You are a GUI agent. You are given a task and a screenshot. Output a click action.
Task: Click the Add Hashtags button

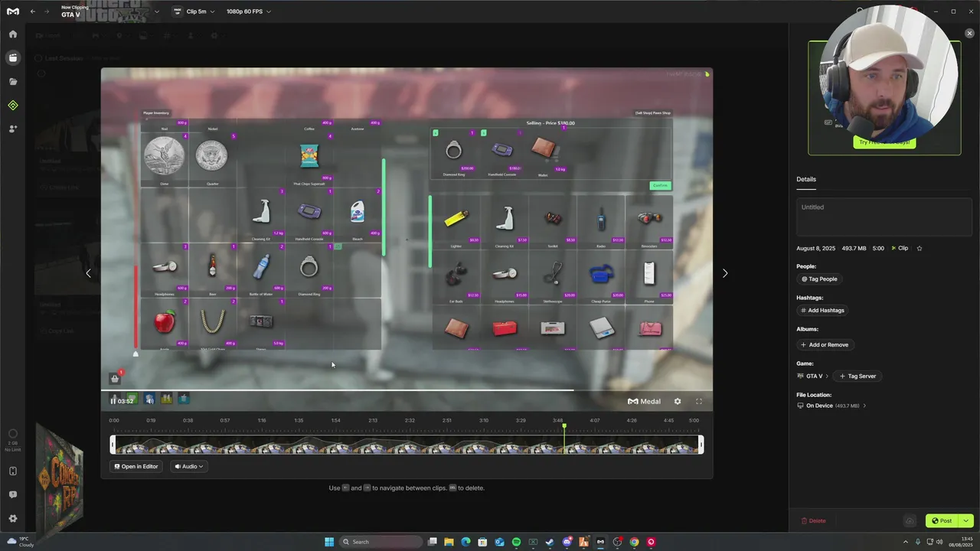pos(822,310)
